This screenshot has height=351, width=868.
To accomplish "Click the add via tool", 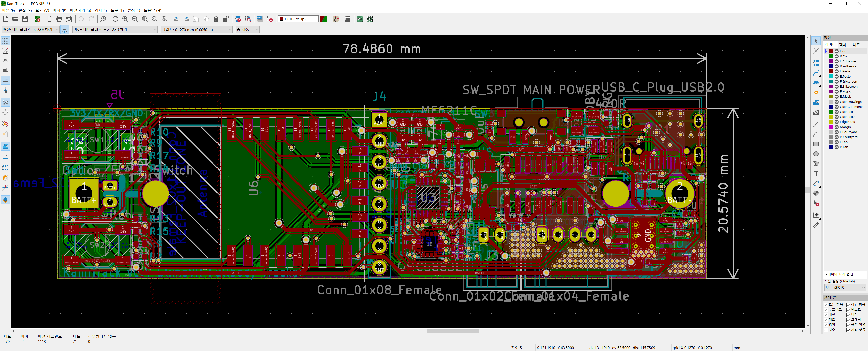I will pos(816,92).
